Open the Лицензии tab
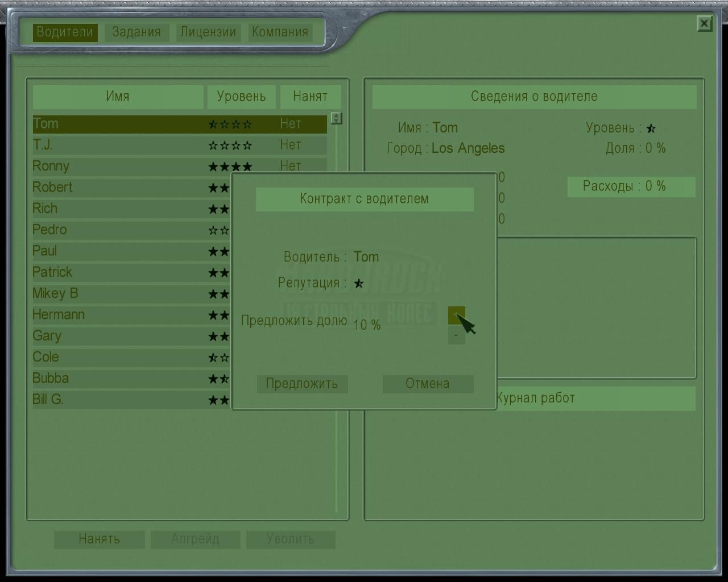The height and width of the screenshot is (582, 728). pos(208,32)
